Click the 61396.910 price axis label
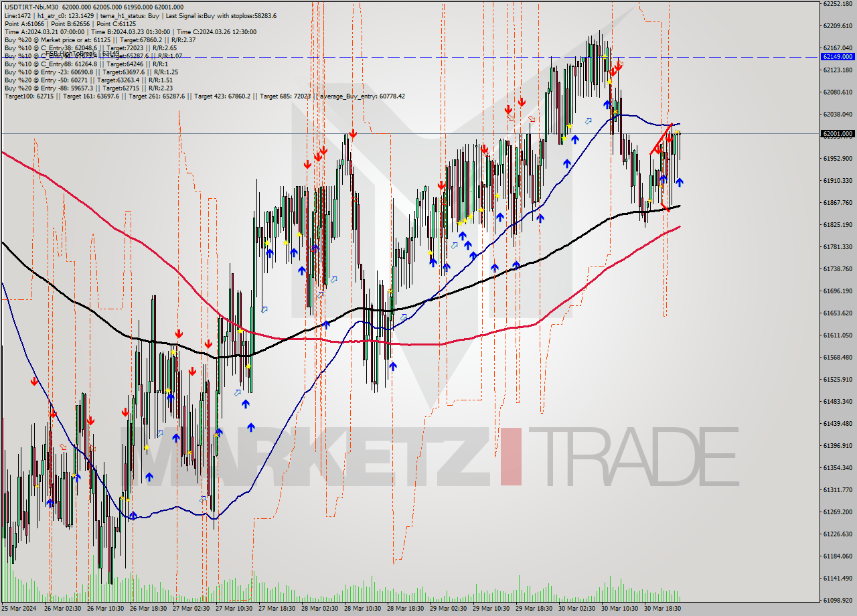The height and width of the screenshot is (616, 857). click(x=838, y=445)
